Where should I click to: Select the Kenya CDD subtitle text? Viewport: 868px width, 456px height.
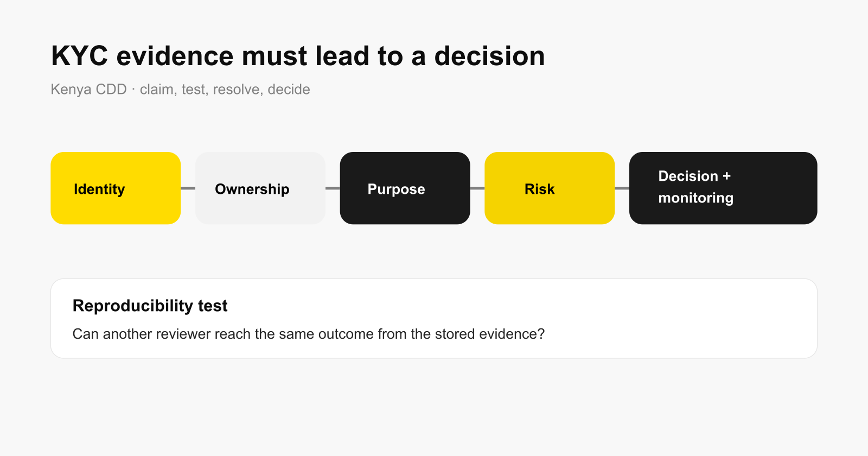180,90
